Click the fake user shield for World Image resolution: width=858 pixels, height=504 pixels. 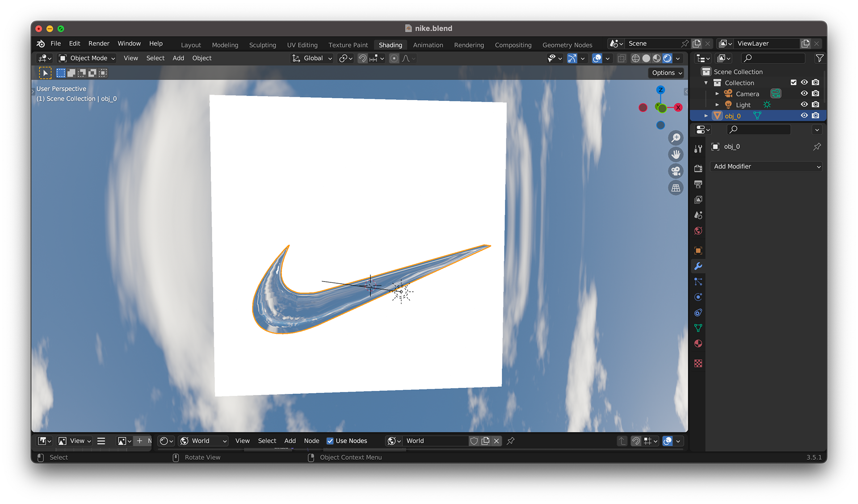coord(474,441)
